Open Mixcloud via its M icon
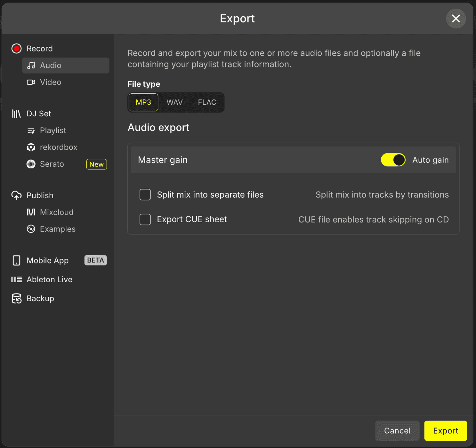 31,212
